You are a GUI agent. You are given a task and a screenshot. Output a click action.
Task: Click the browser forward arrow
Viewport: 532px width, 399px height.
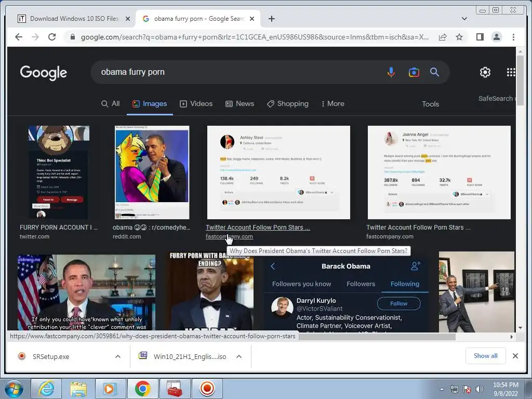coord(35,37)
